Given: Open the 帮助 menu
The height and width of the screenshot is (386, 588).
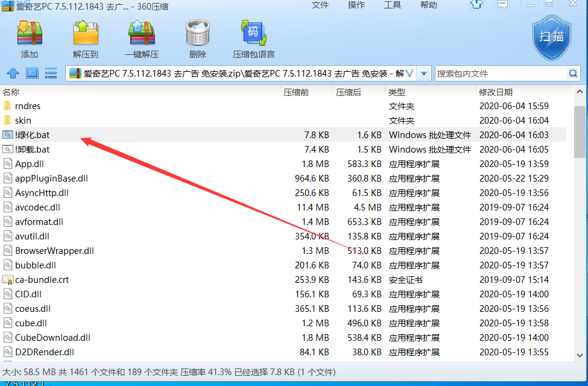Looking at the screenshot, I should coord(429,5).
